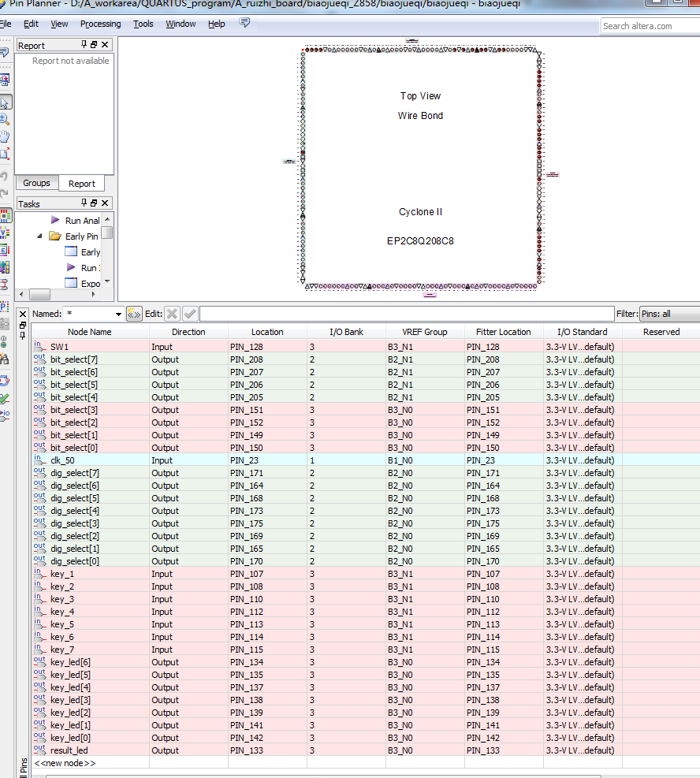Click the Edit cancel X button
The image size is (700, 778).
pyautogui.click(x=172, y=314)
